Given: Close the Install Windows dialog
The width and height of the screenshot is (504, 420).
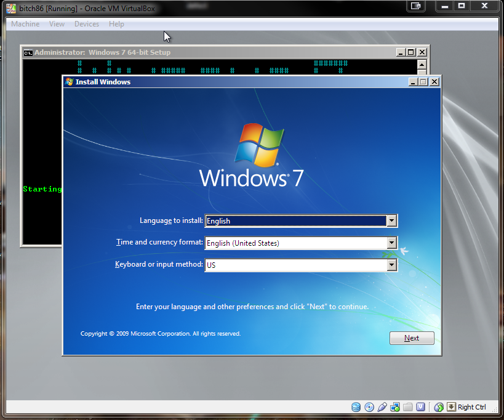Looking at the screenshot, I should click(x=434, y=82).
